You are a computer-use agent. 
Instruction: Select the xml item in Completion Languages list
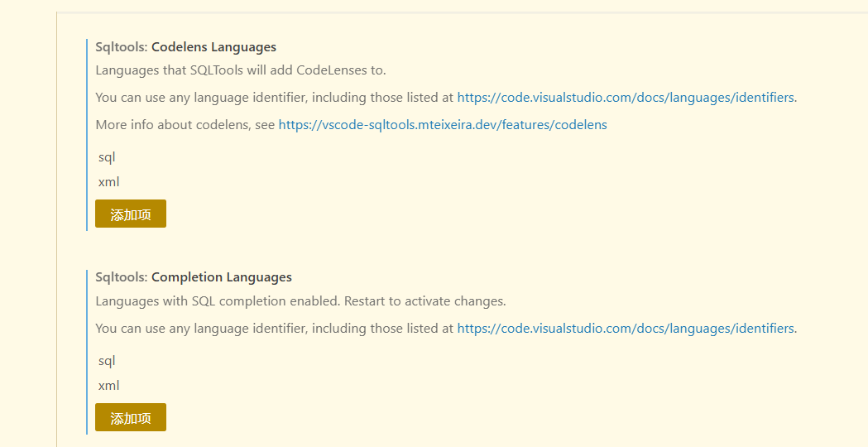click(x=108, y=386)
